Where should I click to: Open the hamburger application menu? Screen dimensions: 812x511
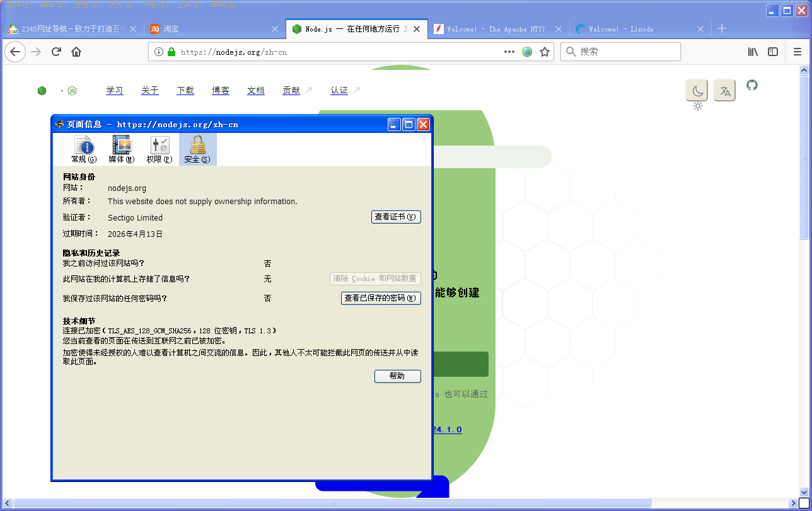coord(797,52)
